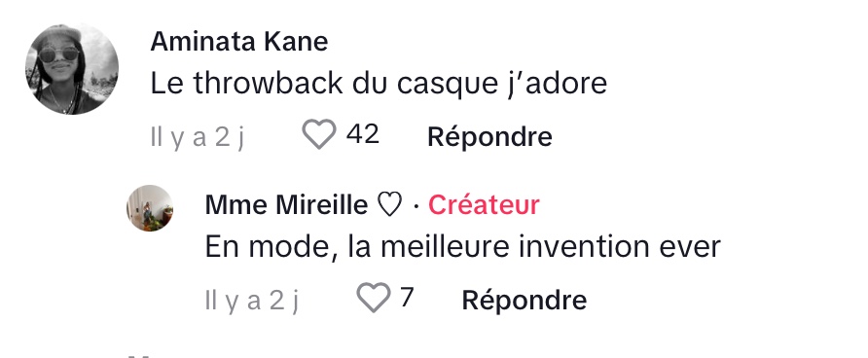Click the timestamp under Mme Mireille's reply
Viewport: 868px width, 358px height.
click(x=252, y=300)
